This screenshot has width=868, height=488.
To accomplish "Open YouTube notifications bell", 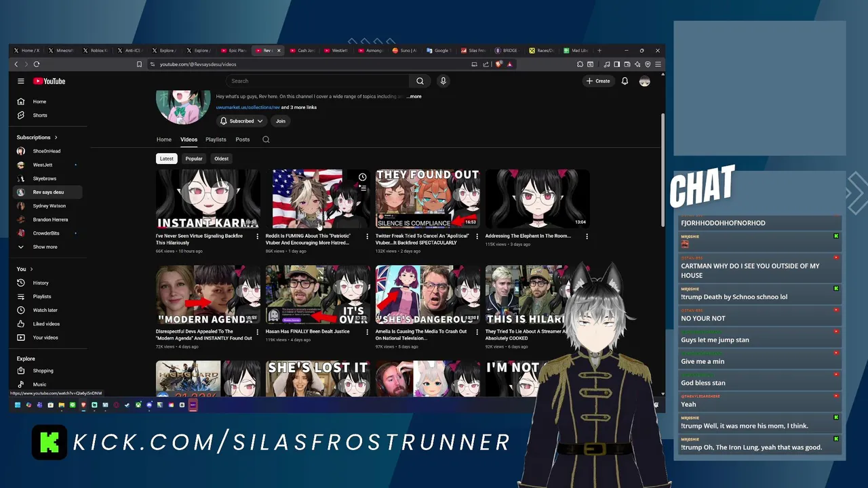I will [625, 81].
